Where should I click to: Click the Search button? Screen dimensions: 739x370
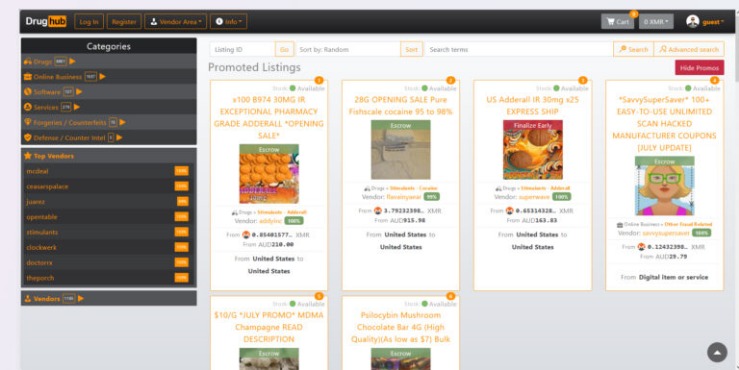coord(633,49)
